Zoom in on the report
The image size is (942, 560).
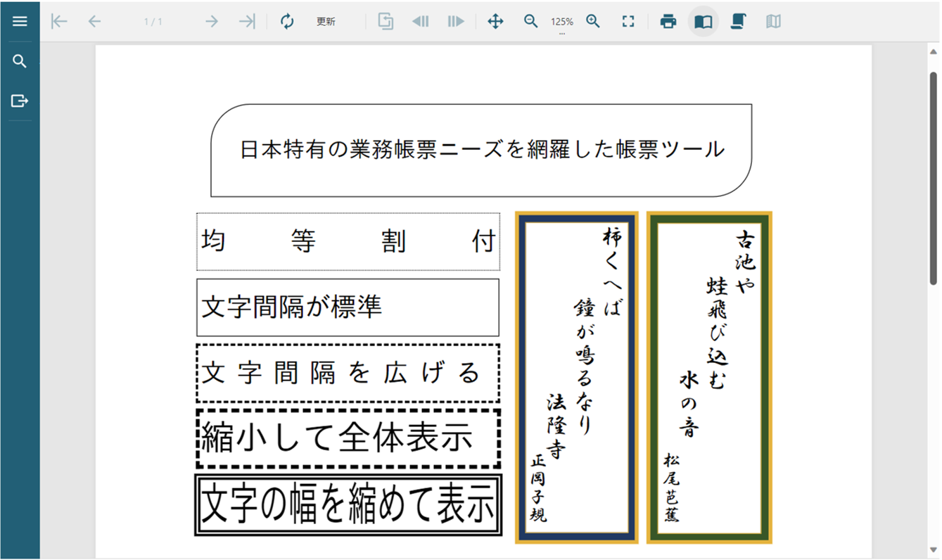point(593,21)
